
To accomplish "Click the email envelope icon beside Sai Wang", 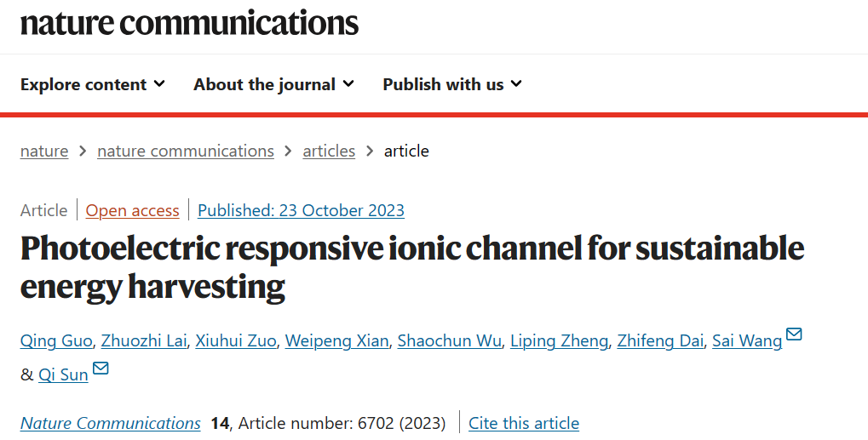I will (794, 334).
